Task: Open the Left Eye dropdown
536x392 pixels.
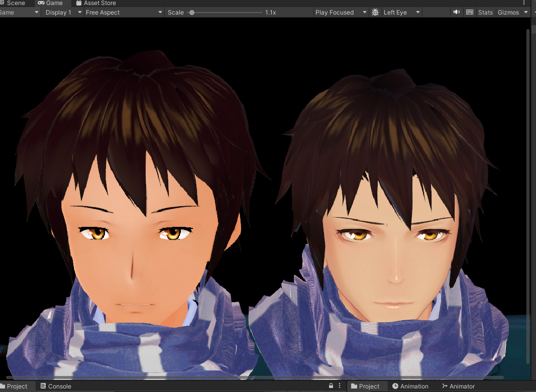Action: (x=402, y=12)
